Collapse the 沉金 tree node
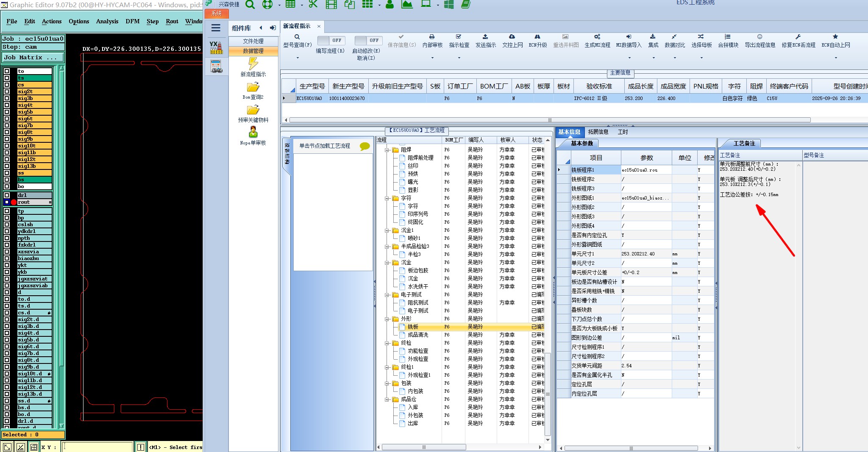Image resolution: width=868 pixels, height=452 pixels. pos(387,263)
